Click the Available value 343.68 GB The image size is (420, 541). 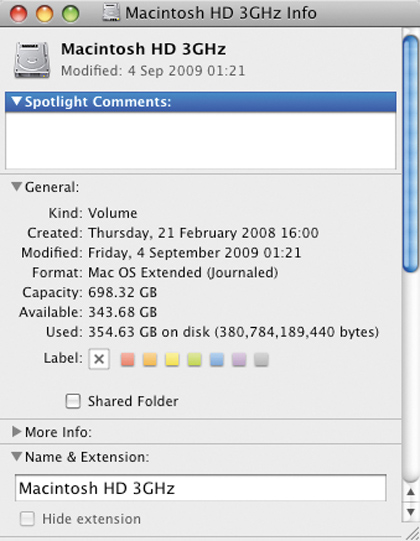pyautogui.click(x=123, y=312)
